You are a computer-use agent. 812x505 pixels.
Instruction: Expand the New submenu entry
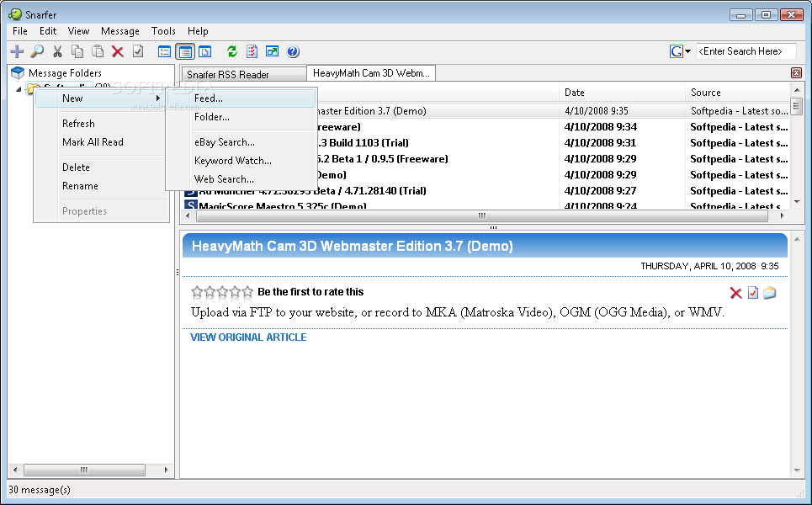click(100, 98)
